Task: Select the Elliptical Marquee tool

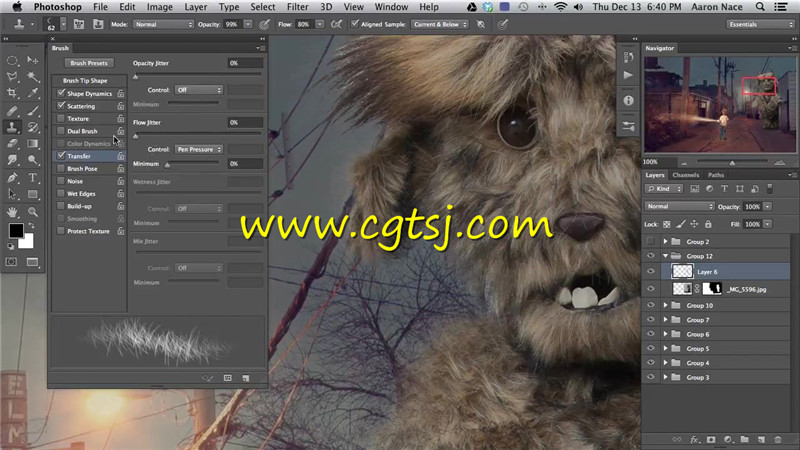Action: coord(12,60)
